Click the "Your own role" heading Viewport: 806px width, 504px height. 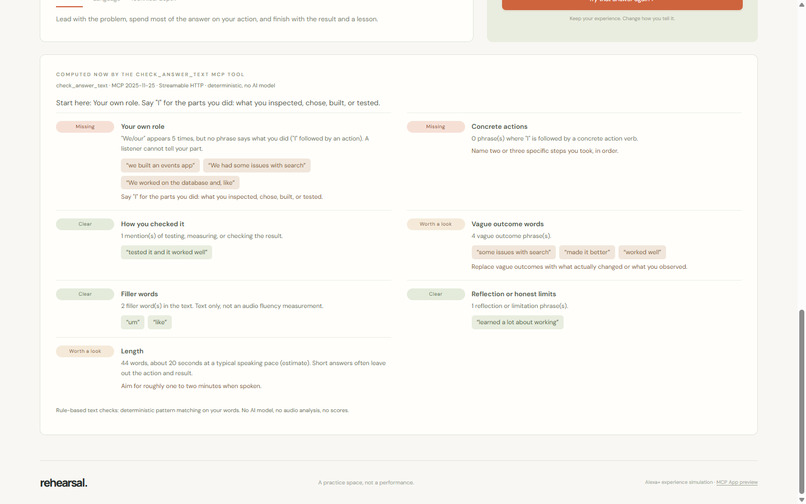[142, 127]
